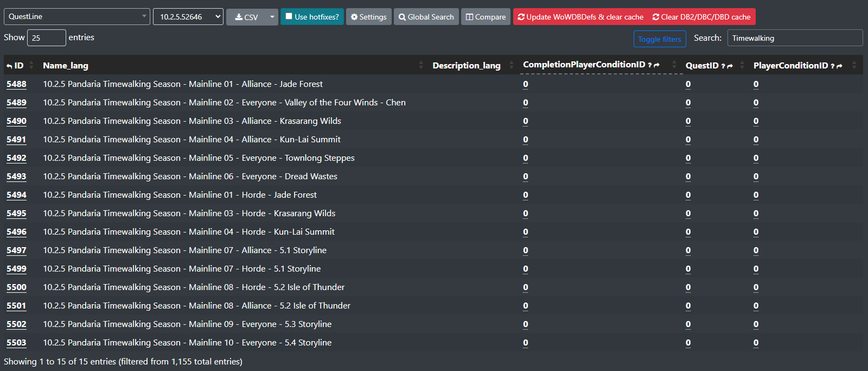Open Settings with the gear icon

tap(368, 17)
